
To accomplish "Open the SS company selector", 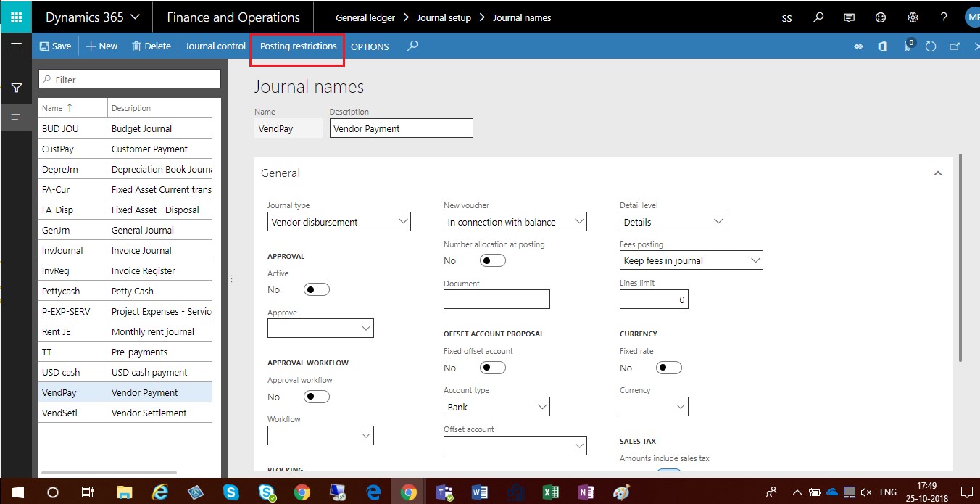I will (x=787, y=19).
